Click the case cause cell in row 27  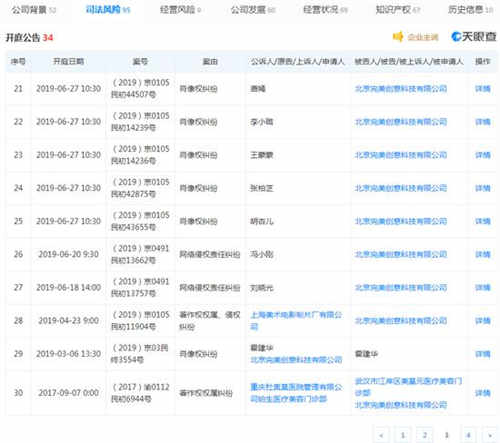coord(210,288)
